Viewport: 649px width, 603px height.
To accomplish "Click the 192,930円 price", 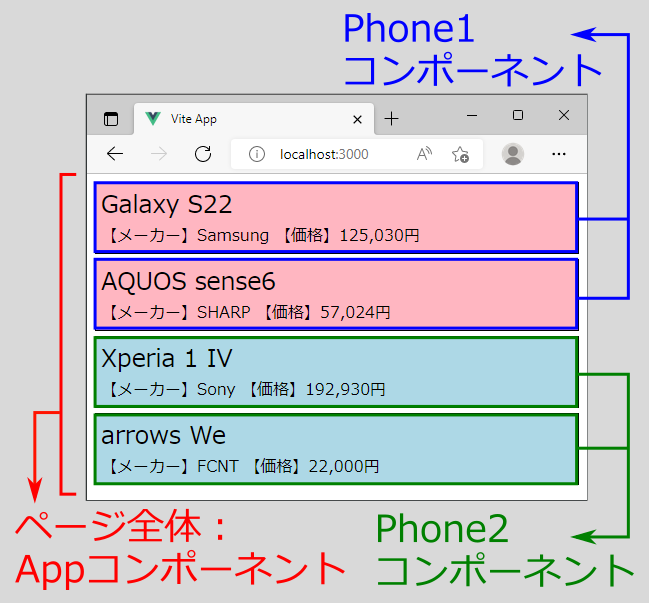I will click(346, 389).
